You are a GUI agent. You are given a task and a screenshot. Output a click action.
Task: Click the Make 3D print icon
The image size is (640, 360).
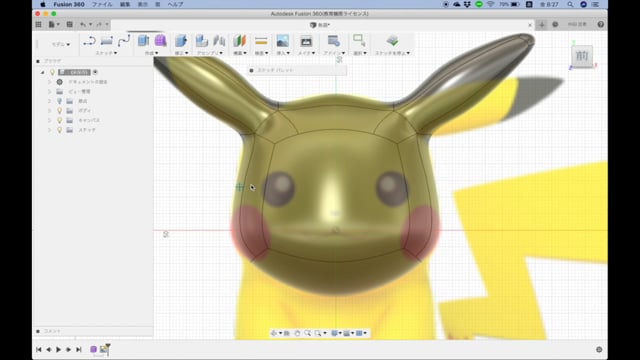pyautogui.click(x=306, y=41)
